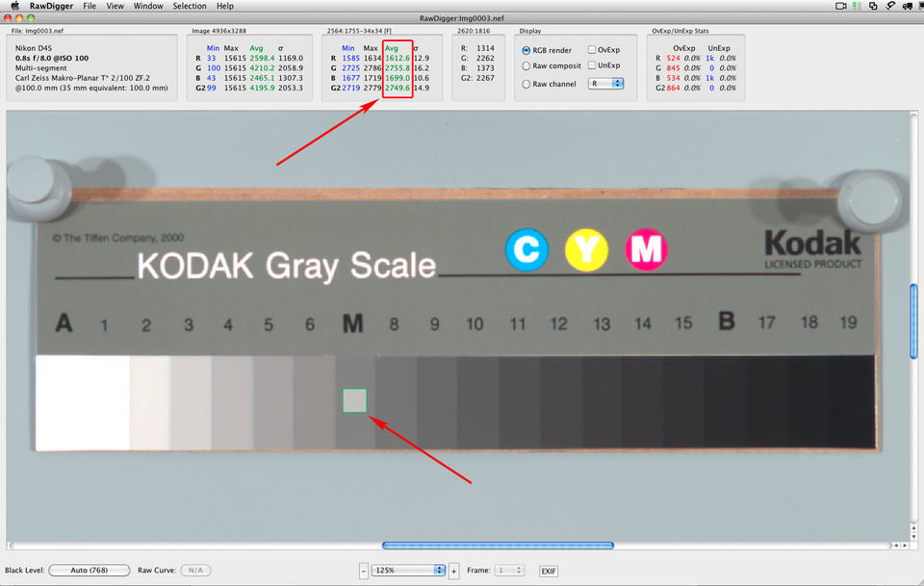Open the Apple menu
This screenshot has height=586, width=924.
click(14, 6)
